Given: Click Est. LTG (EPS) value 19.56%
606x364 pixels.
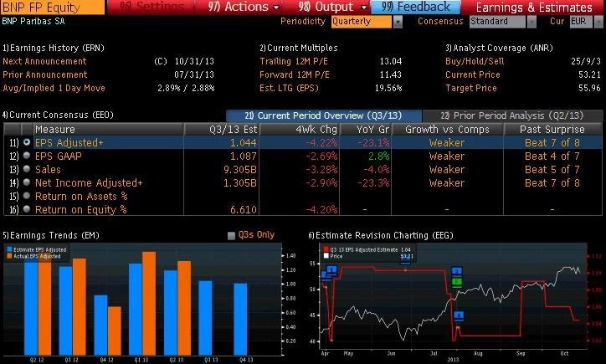Looking at the screenshot, I should coord(388,88).
